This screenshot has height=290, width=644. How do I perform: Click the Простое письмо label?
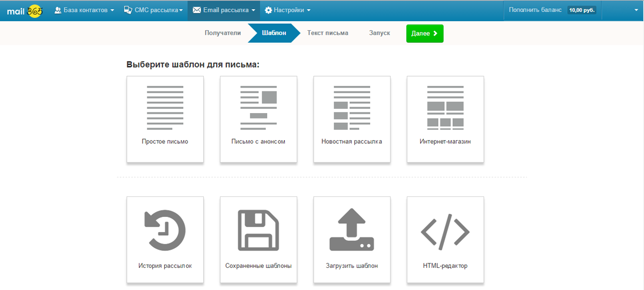click(x=165, y=142)
